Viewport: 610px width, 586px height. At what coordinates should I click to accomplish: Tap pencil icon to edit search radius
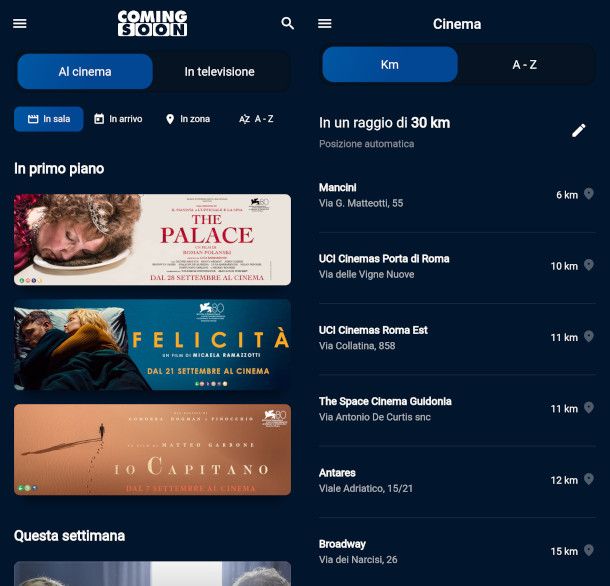[x=578, y=131]
